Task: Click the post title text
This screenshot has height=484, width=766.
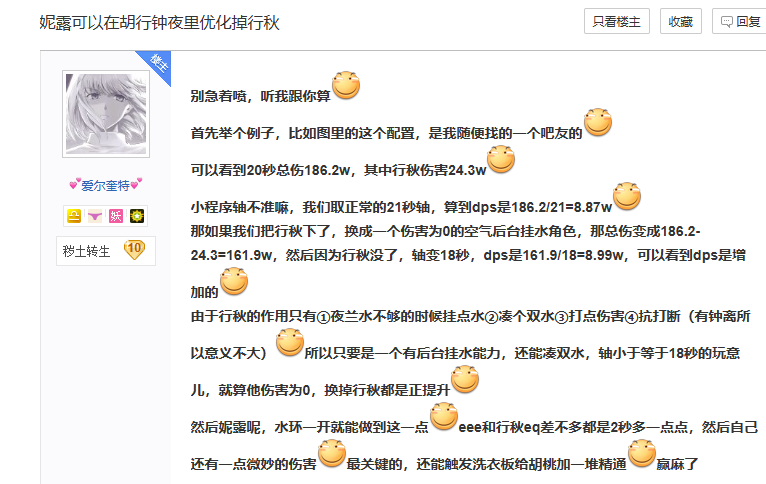Action: pos(145,22)
